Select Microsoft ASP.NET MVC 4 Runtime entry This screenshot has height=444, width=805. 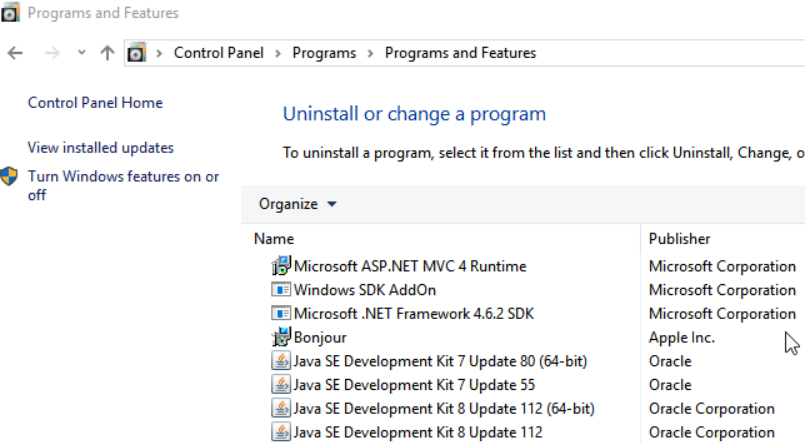click(410, 266)
